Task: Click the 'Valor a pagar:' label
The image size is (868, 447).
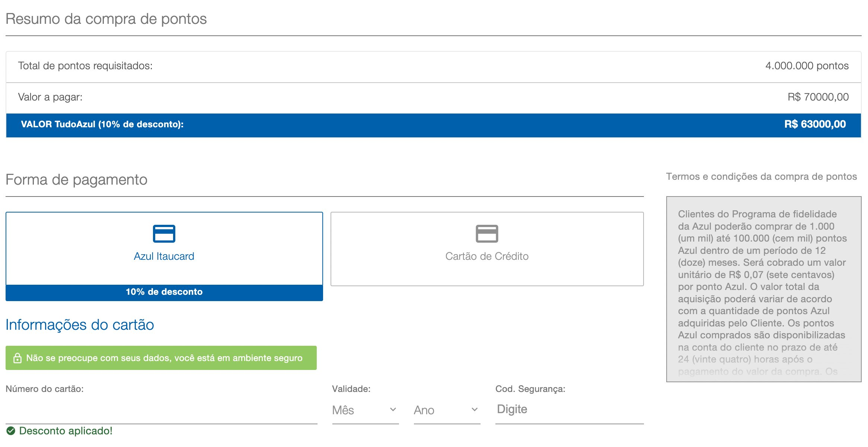Action: (x=50, y=97)
